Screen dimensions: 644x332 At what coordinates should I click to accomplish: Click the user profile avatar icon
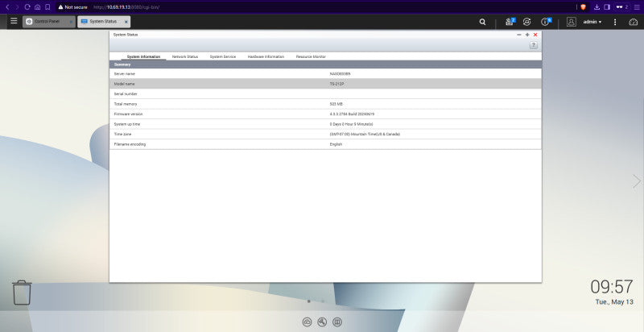(x=572, y=22)
